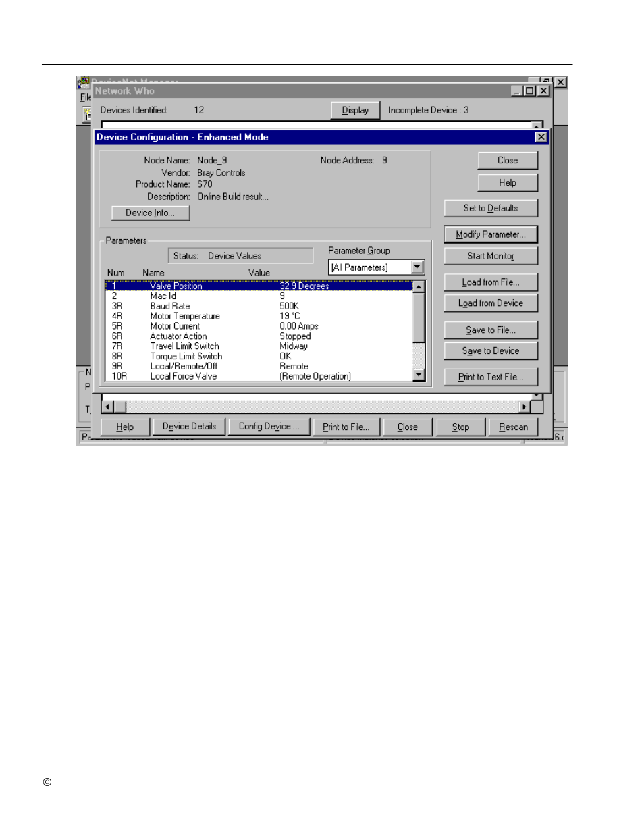The image size is (644, 834).
Task: Click Print to Text File button
Action: click(490, 377)
